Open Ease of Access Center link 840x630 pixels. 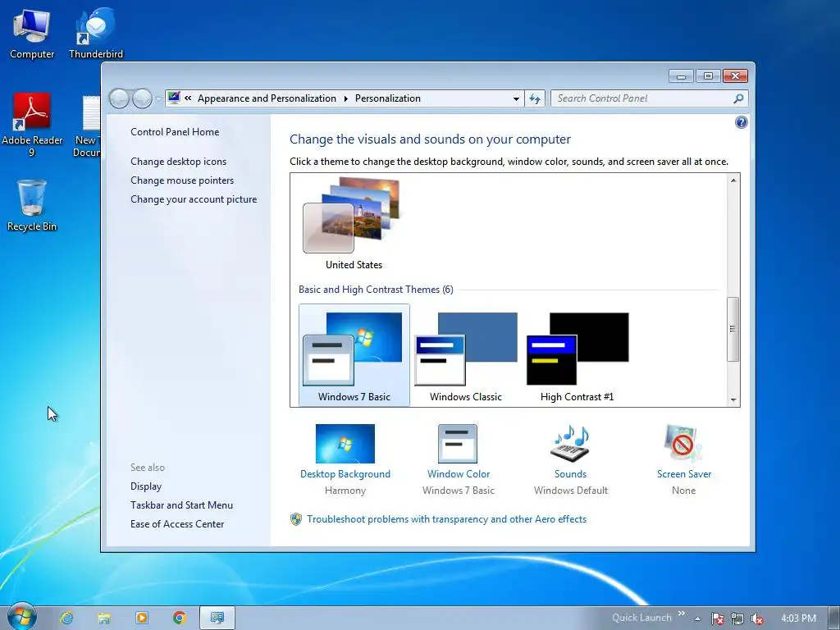(x=177, y=524)
